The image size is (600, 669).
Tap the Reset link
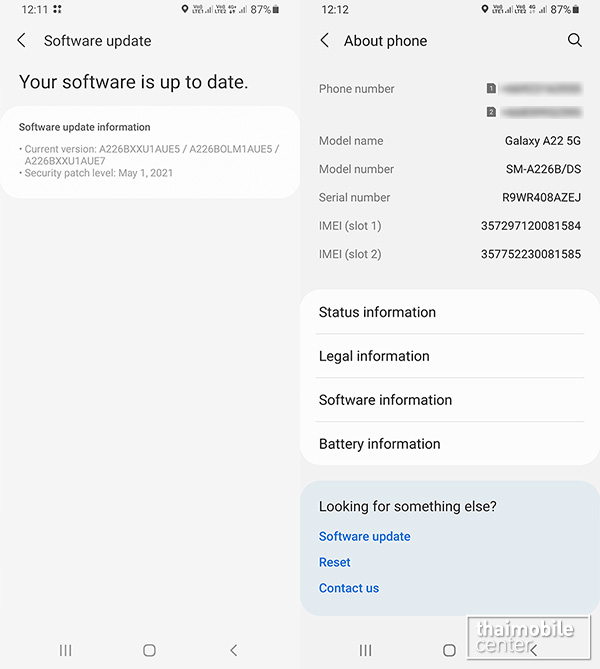tap(334, 562)
